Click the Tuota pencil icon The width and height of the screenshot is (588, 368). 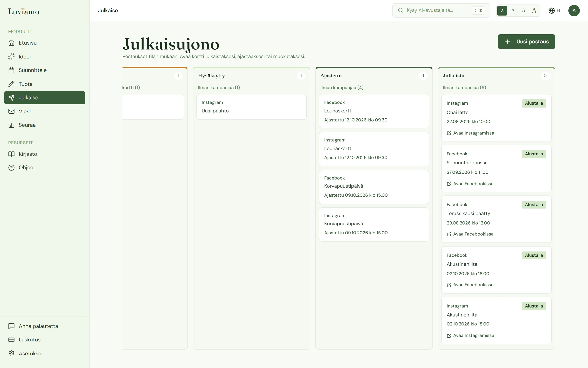click(11, 84)
